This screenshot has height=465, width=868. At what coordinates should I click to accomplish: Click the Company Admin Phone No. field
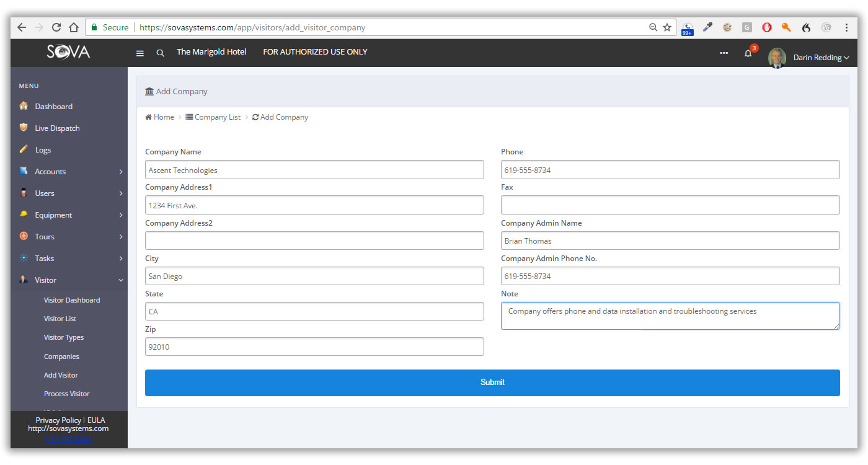tap(670, 276)
